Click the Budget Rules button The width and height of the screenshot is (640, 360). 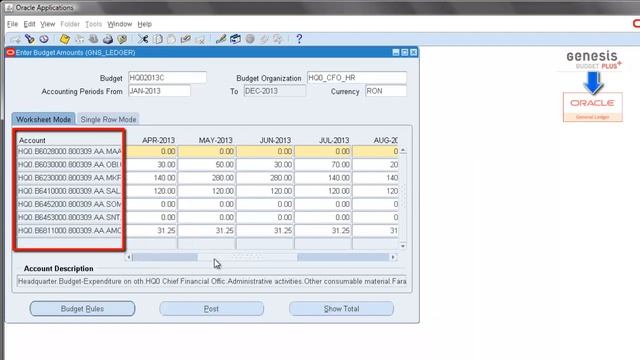(82, 309)
